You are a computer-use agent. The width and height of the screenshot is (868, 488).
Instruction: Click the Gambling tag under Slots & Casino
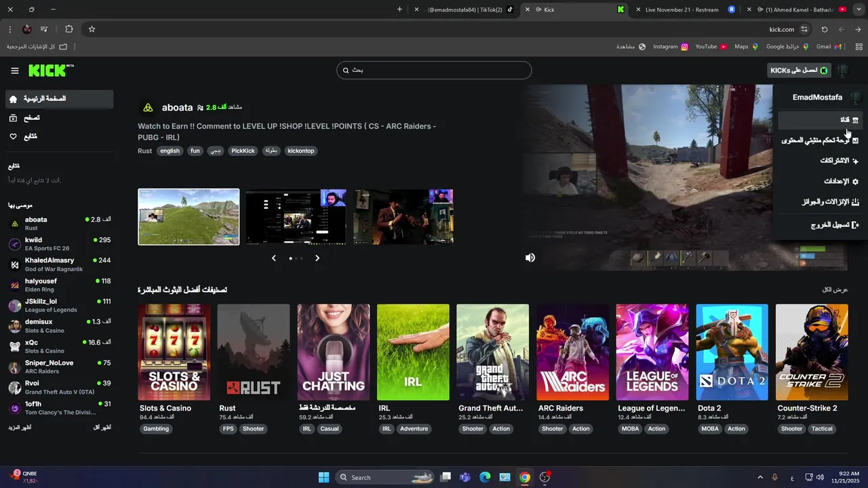tap(156, 428)
